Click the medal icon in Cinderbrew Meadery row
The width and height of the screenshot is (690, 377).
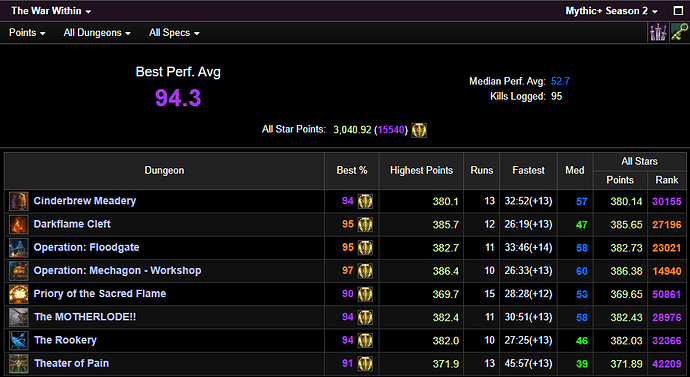[365, 201]
